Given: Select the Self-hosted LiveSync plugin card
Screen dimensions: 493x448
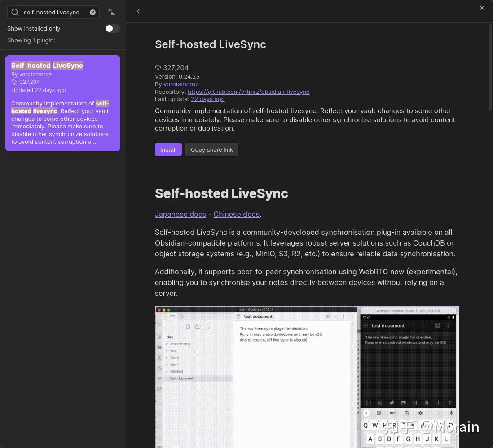Looking at the screenshot, I should tap(63, 103).
